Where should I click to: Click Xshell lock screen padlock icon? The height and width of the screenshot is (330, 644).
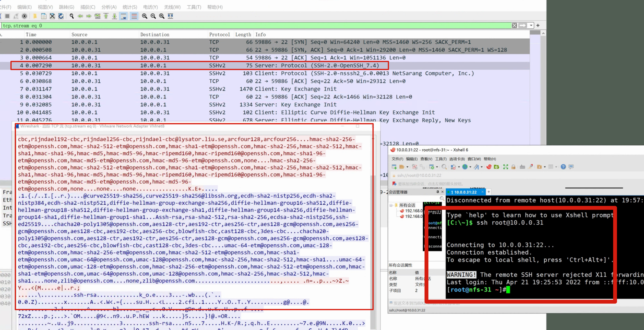click(x=513, y=167)
